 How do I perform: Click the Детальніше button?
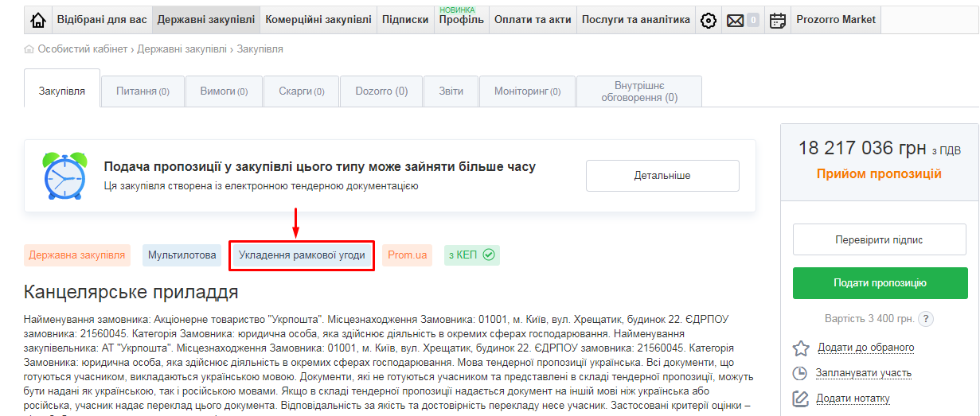[662, 176]
